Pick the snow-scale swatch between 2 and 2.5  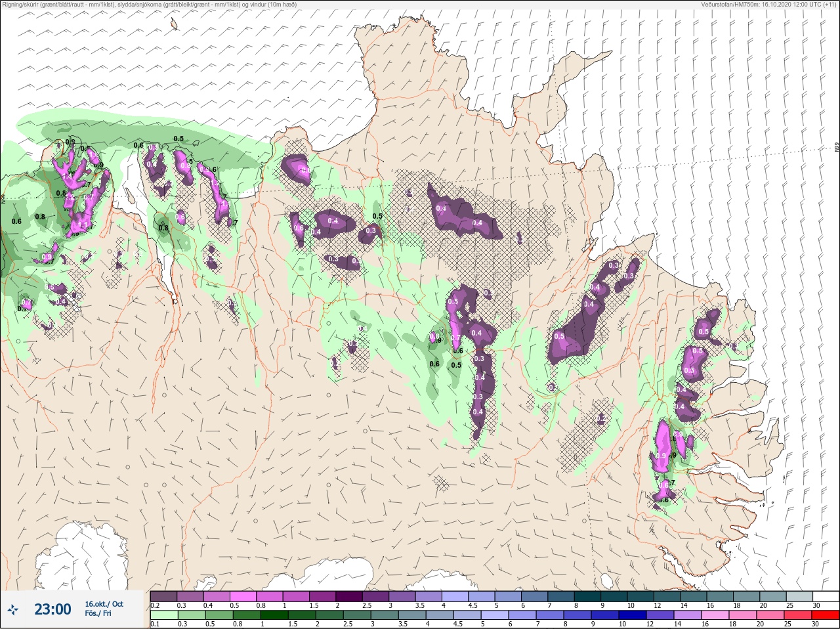[349, 596]
